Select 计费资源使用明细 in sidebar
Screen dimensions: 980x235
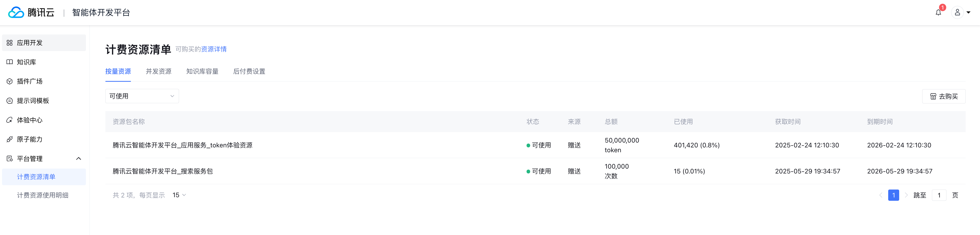(43, 195)
